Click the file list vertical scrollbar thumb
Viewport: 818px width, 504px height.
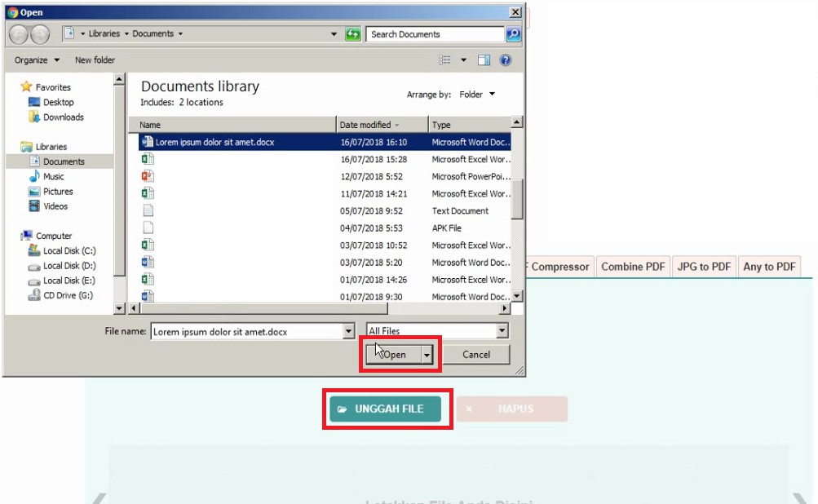(517, 199)
